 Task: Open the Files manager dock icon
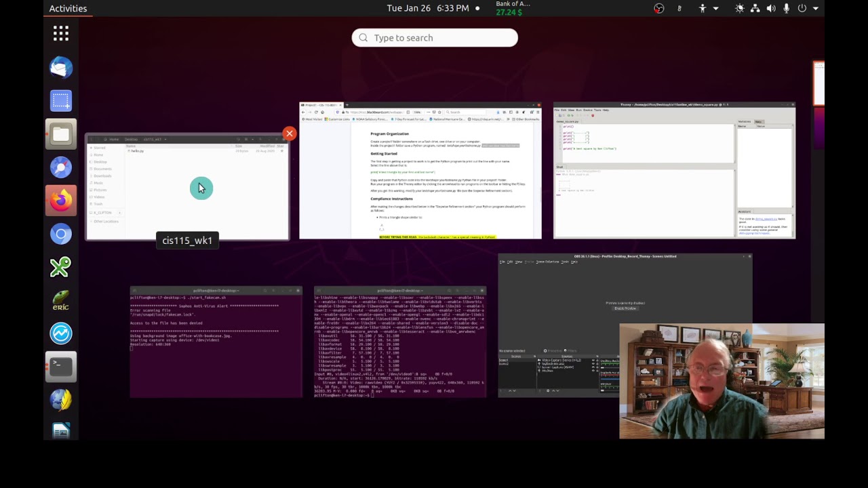(61, 134)
